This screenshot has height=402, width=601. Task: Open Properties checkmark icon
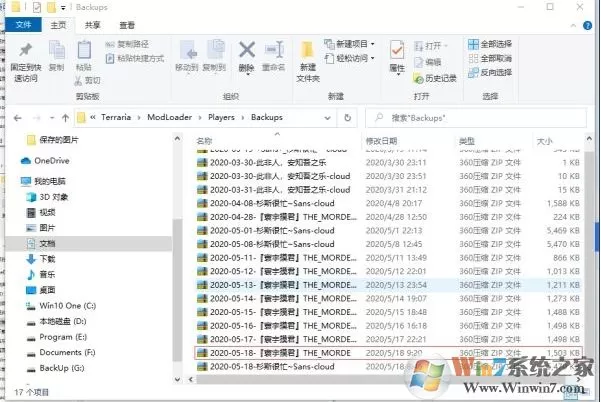[397, 50]
